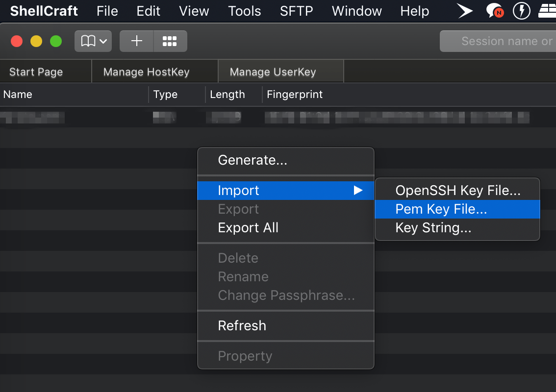Sort by the Fingerprint column header

(x=409, y=94)
